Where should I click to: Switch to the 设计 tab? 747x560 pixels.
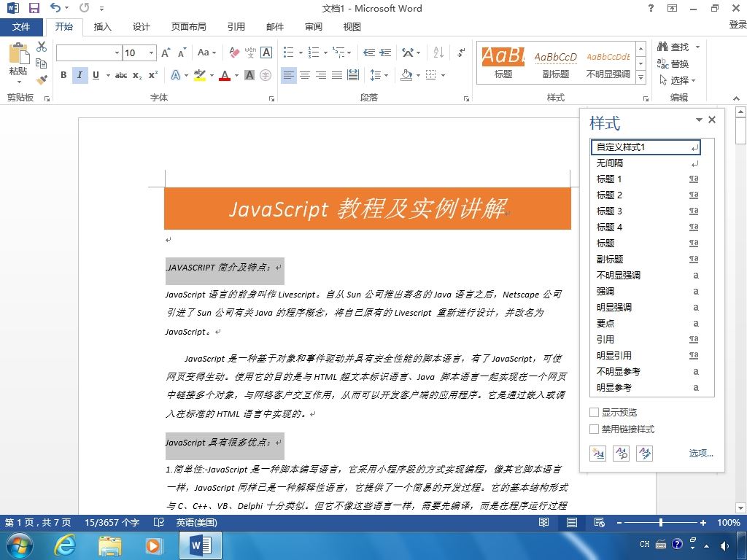pyautogui.click(x=141, y=27)
